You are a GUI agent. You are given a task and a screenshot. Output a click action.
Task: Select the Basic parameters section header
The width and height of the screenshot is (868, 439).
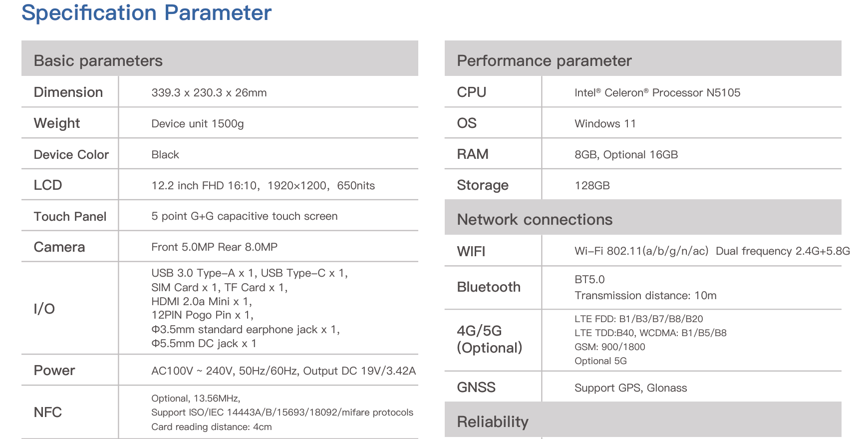98,61
